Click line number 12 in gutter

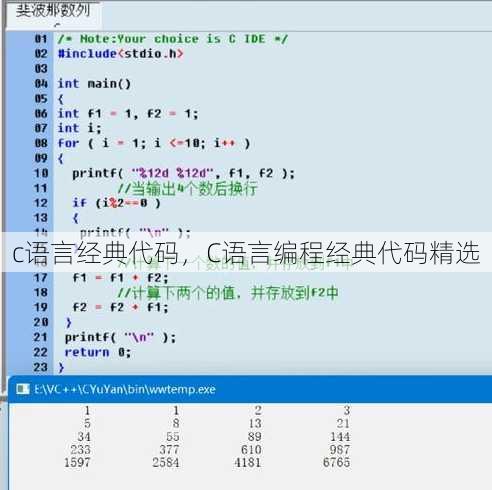[41, 203]
